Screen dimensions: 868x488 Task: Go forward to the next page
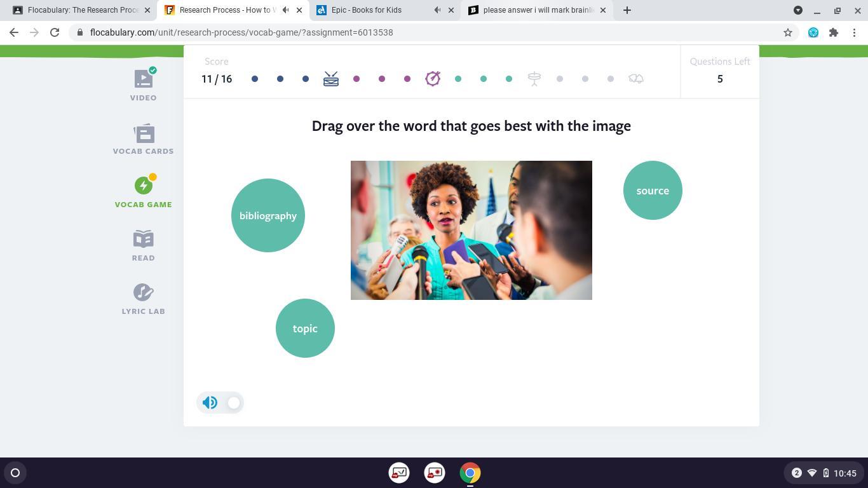[x=34, y=32]
